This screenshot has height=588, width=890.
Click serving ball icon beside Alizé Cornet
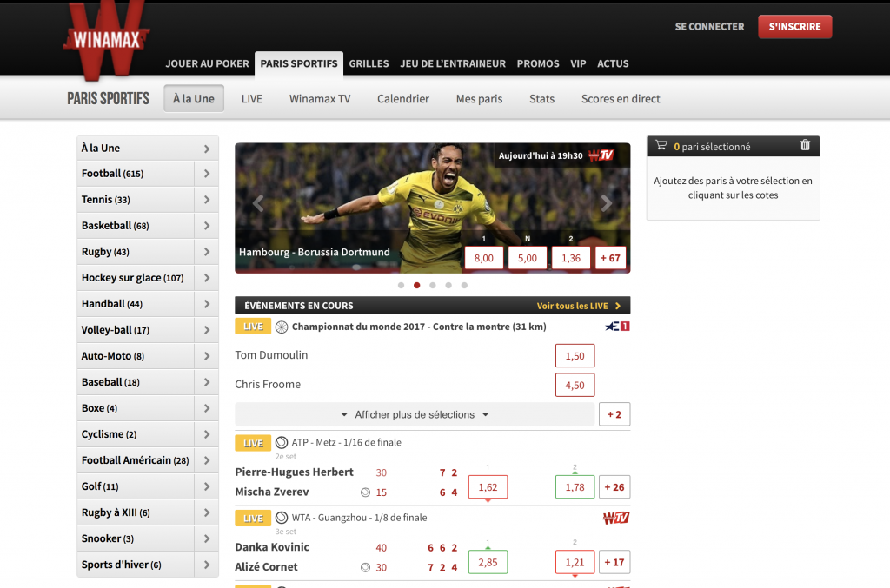(x=366, y=567)
